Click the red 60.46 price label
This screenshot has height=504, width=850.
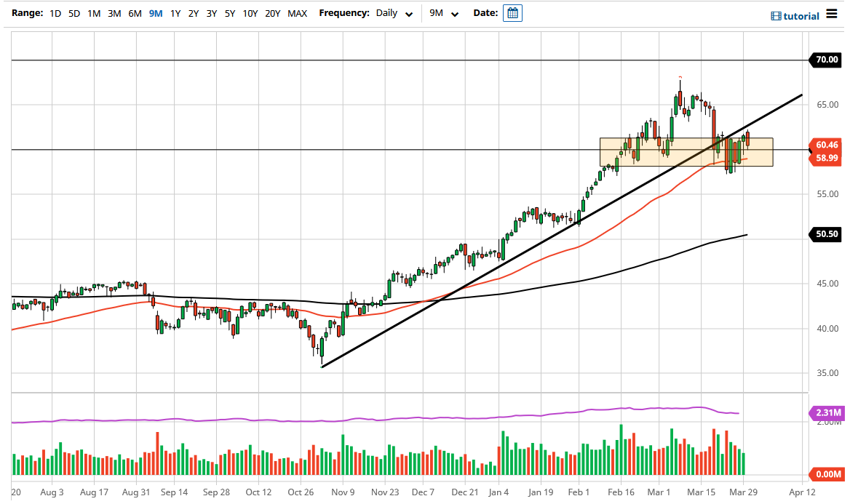[x=828, y=145]
